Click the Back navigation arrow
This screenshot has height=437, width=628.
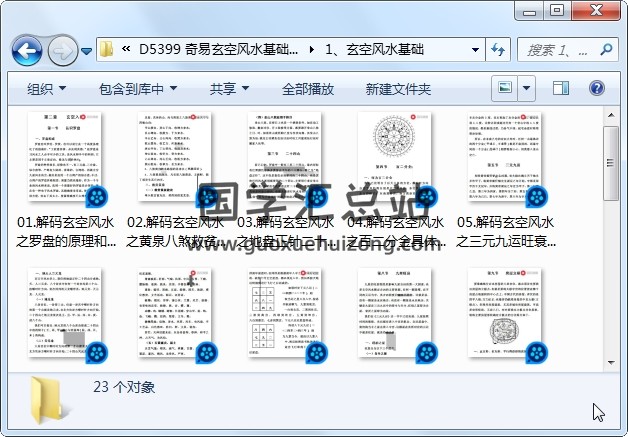(x=25, y=49)
